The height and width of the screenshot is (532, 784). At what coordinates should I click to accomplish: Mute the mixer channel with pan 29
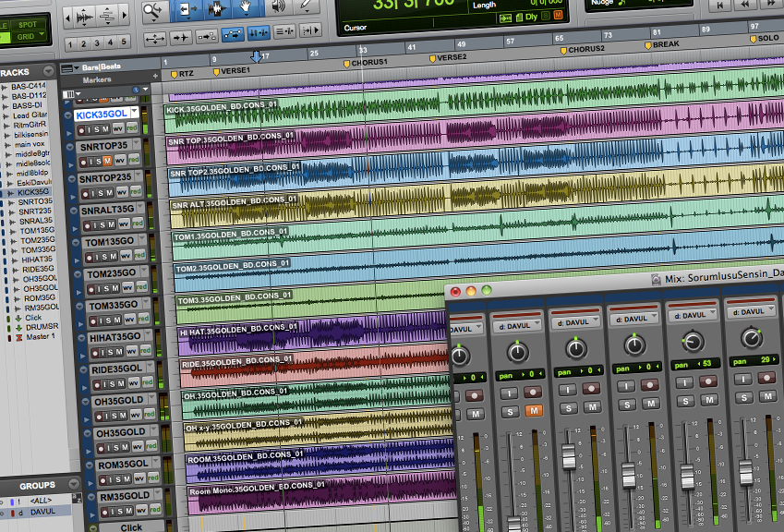coord(768,396)
